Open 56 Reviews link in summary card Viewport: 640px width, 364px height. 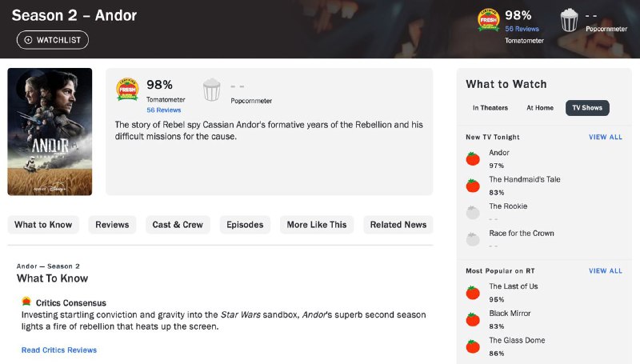(164, 110)
